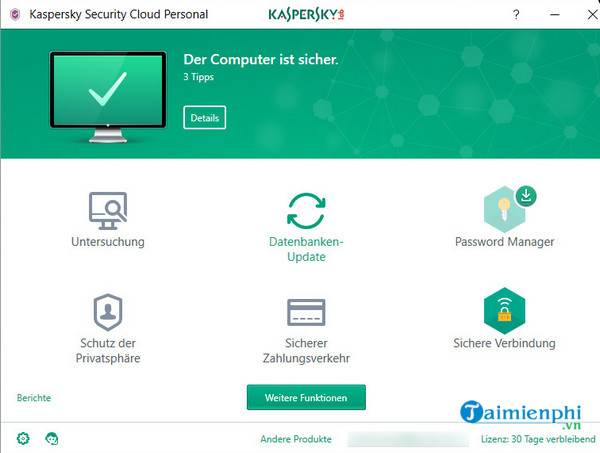600x453 pixels.
Task: Click the Schutz der Privatsphäre label
Action: 108,350
